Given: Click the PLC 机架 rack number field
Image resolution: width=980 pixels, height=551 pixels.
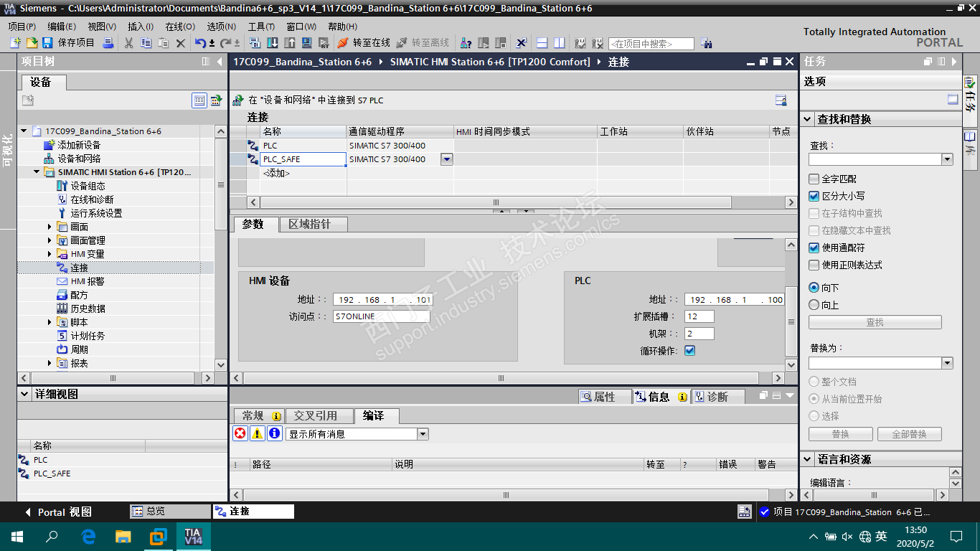Looking at the screenshot, I should (x=699, y=334).
